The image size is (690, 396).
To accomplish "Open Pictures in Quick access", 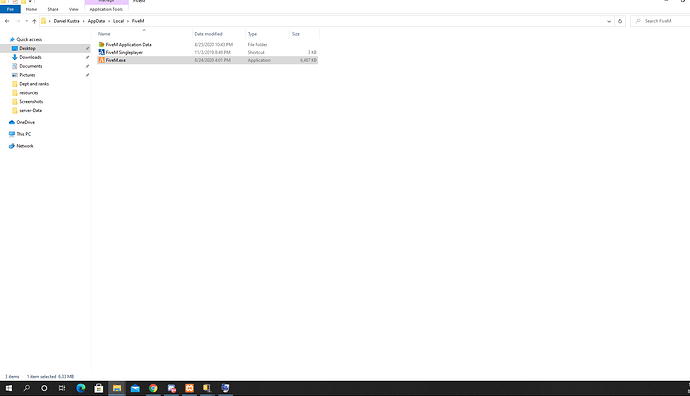I will [27, 75].
